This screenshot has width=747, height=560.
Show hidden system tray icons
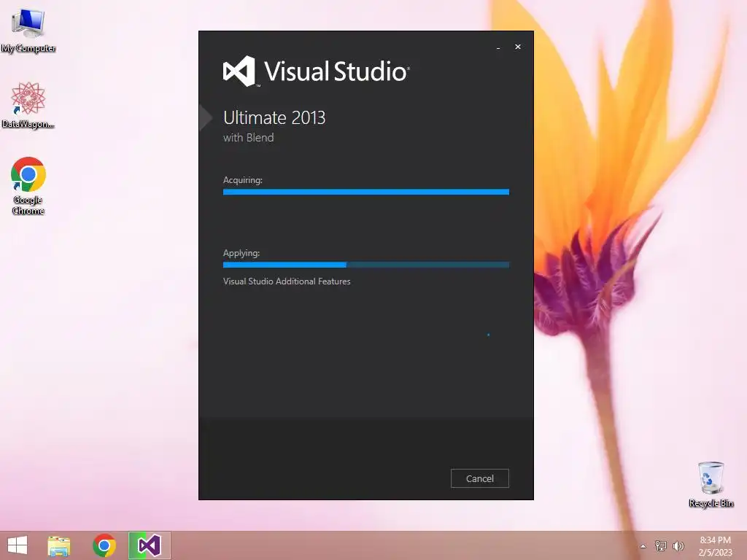pyautogui.click(x=643, y=546)
